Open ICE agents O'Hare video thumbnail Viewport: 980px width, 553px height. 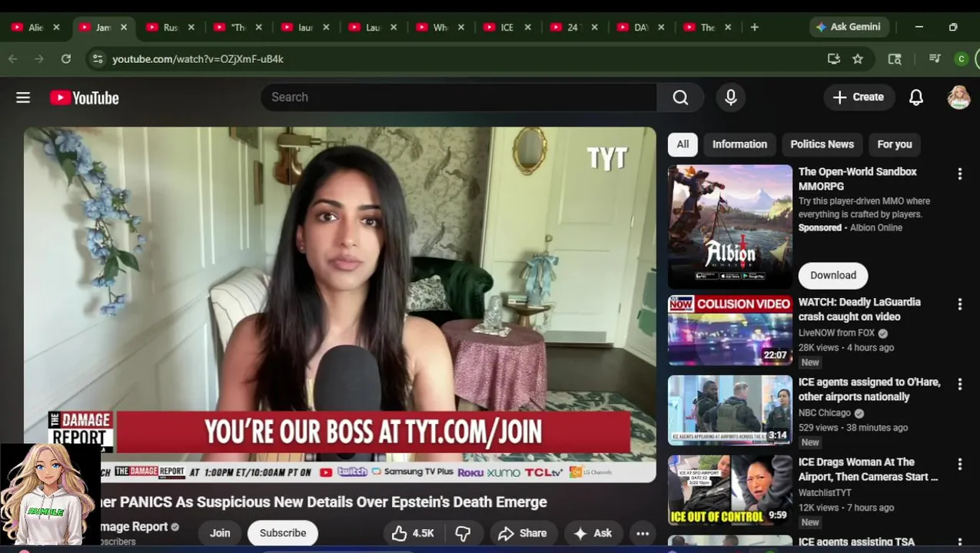(730, 410)
